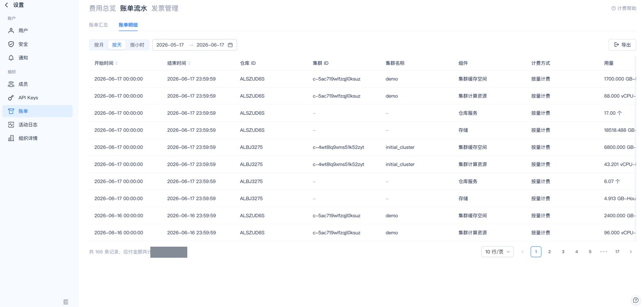Open the 10 行/页 page size dropdown
The width and height of the screenshot is (644, 307).
pyautogui.click(x=497, y=252)
